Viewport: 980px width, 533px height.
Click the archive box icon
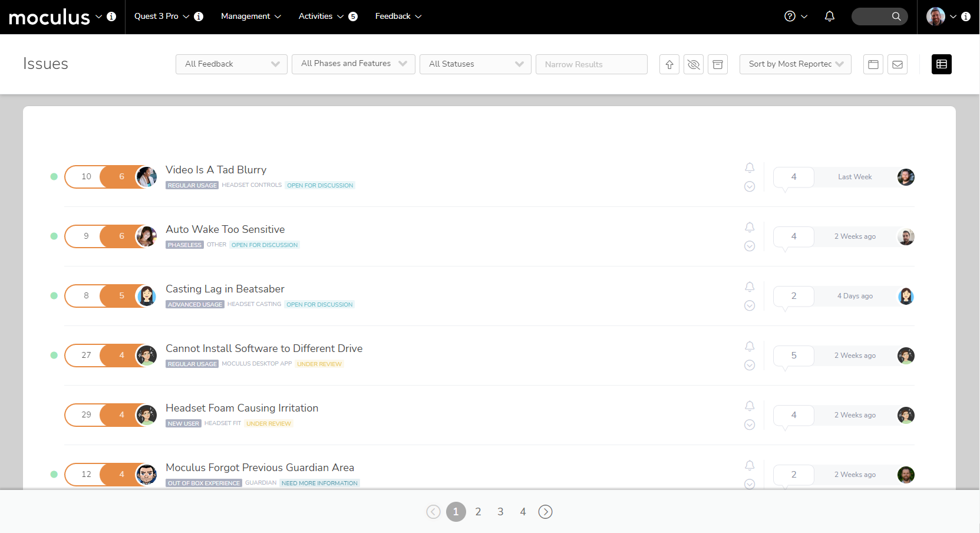[x=718, y=64]
